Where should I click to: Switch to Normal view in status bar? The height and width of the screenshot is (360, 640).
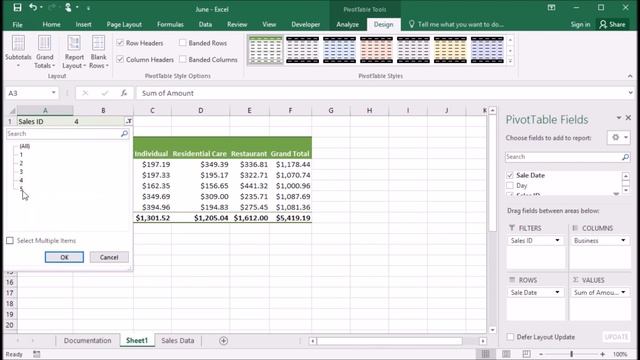tap(485, 354)
